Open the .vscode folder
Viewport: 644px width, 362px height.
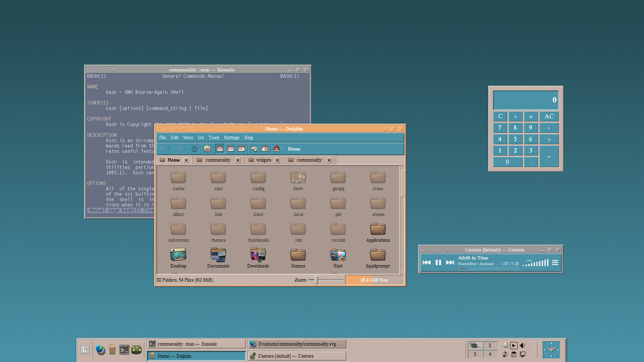coord(338,231)
